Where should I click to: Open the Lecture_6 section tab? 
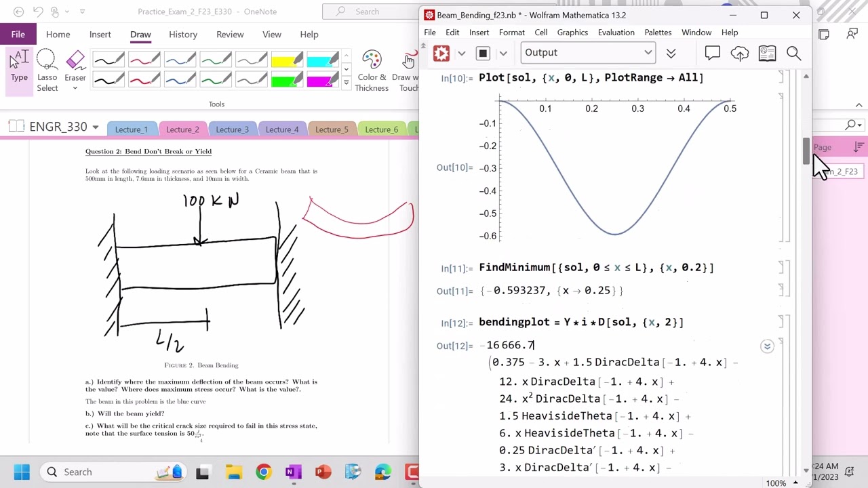click(x=381, y=129)
